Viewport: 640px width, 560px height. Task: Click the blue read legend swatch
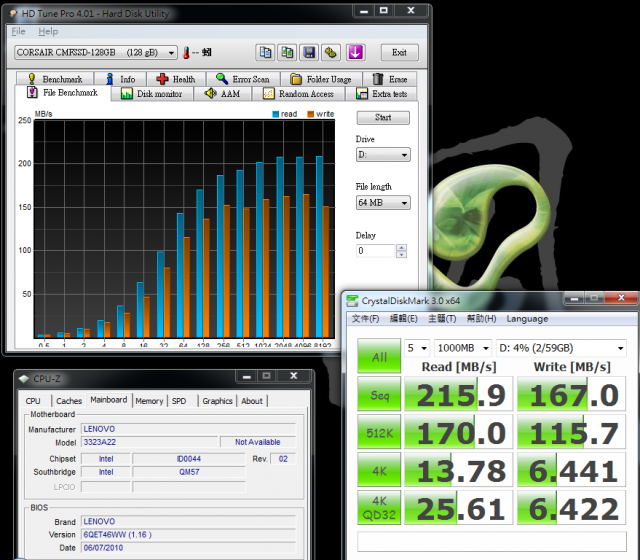[276, 114]
